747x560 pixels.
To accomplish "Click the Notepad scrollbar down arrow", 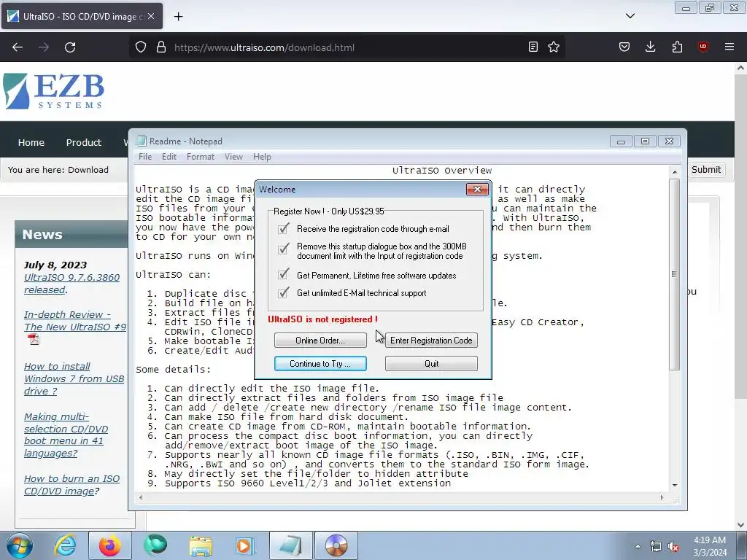I will coord(674,485).
